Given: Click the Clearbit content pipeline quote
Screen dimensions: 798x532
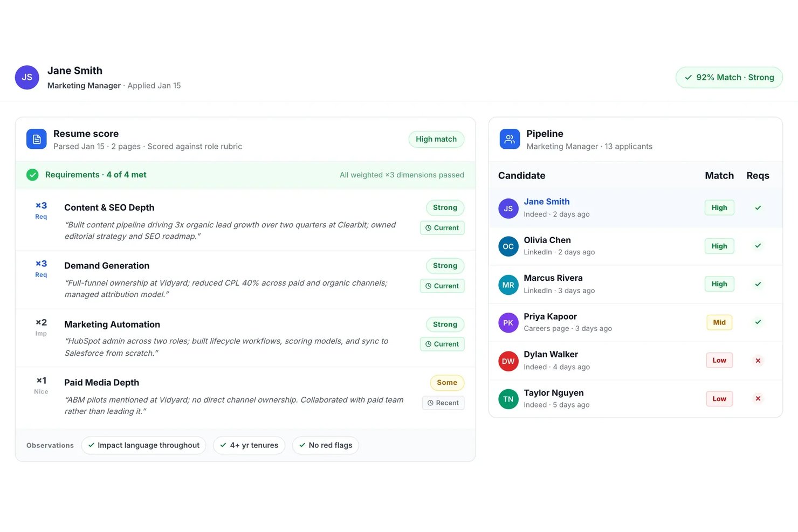Looking at the screenshot, I should 230,231.
